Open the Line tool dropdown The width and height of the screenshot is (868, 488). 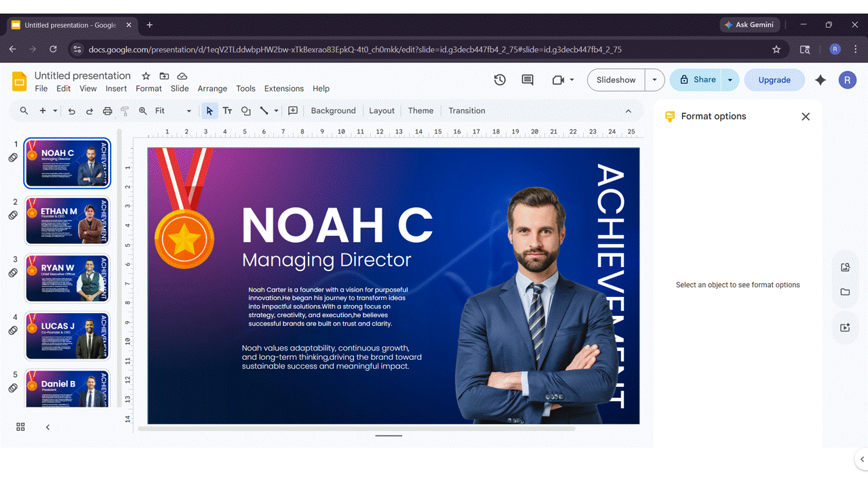276,110
